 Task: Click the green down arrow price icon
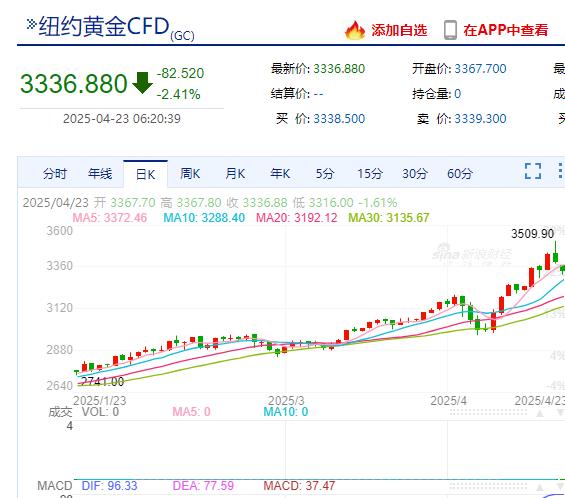[x=142, y=83]
